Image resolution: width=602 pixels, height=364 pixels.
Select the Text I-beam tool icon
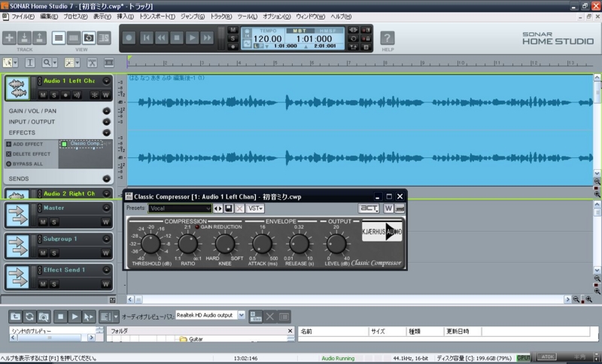coord(30,62)
